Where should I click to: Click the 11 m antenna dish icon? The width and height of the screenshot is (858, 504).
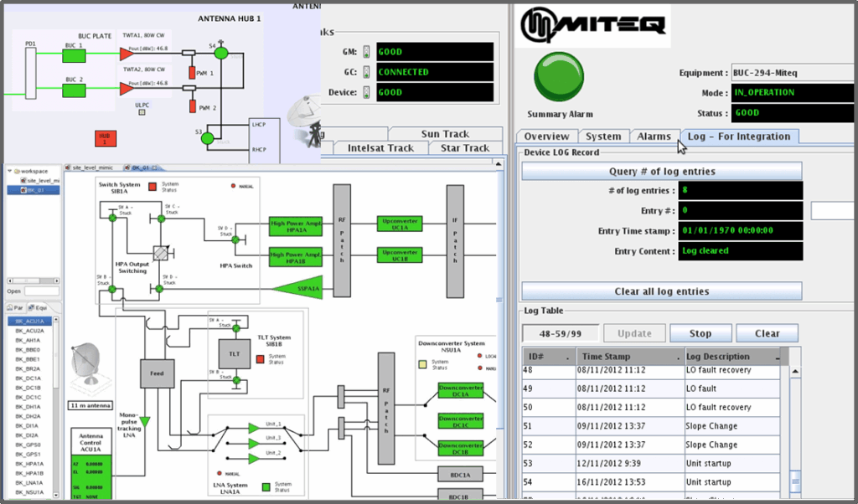(x=87, y=365)
